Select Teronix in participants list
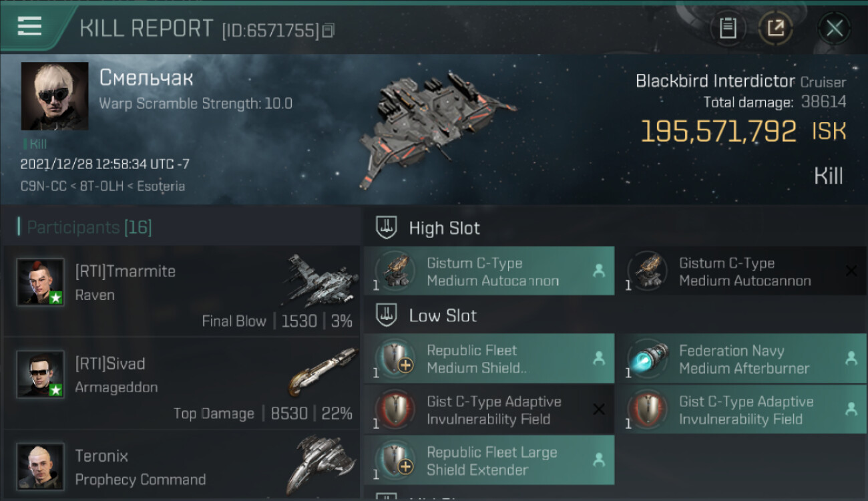Screen dimensions: 868x501 click(x=101, y=457)
